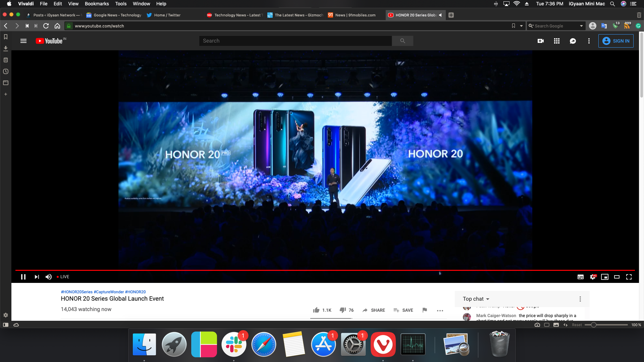This screenshot has height=362, width=644.
Task: Open YouTube messages bubble icon
Action: (573, 41)
